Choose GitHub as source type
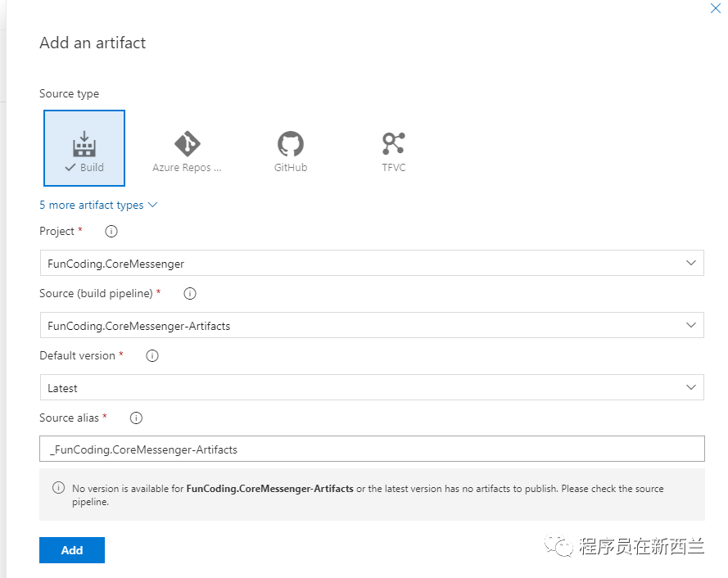Screen dimensions: 728x578 tap(291, 151)
